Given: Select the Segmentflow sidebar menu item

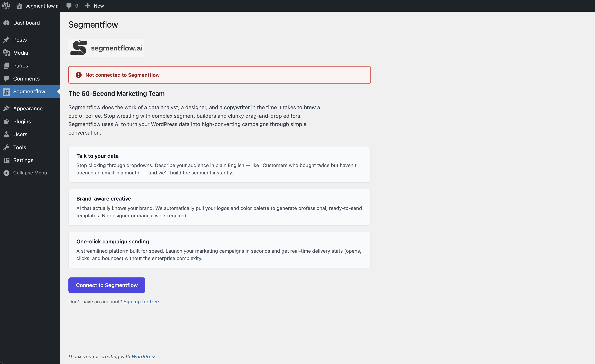Looking at the screenshot, I should coord(30,91).
